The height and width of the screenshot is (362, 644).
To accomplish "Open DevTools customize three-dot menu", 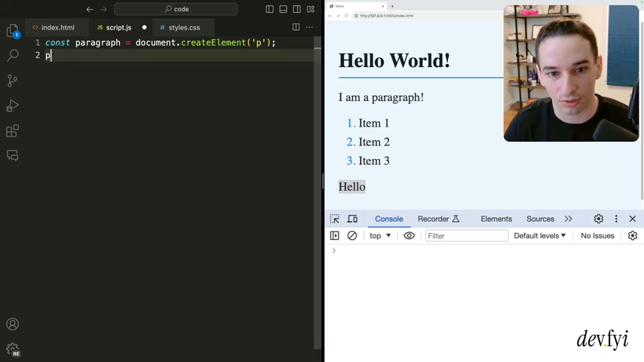I will click(x=615, y=219).
